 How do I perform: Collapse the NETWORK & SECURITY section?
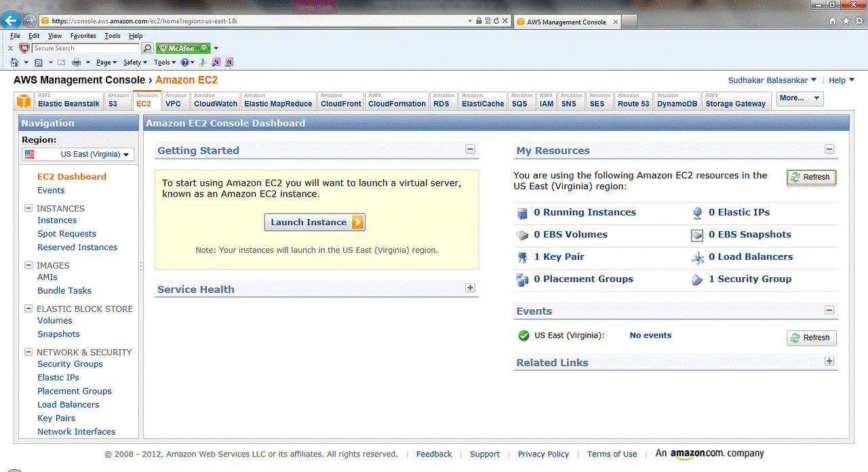click(x=28, y=352)
